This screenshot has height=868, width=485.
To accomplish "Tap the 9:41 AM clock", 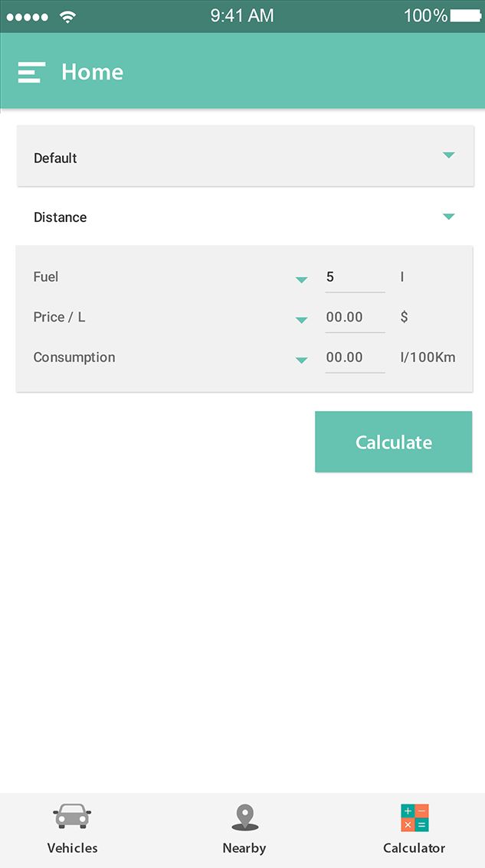I will pyautogui.click(x=242, y=16).
